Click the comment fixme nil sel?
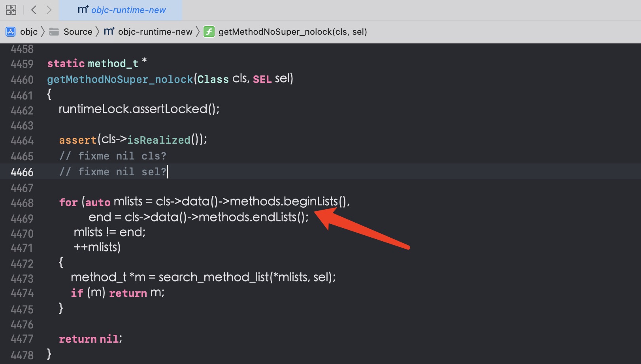 [113, 172]
